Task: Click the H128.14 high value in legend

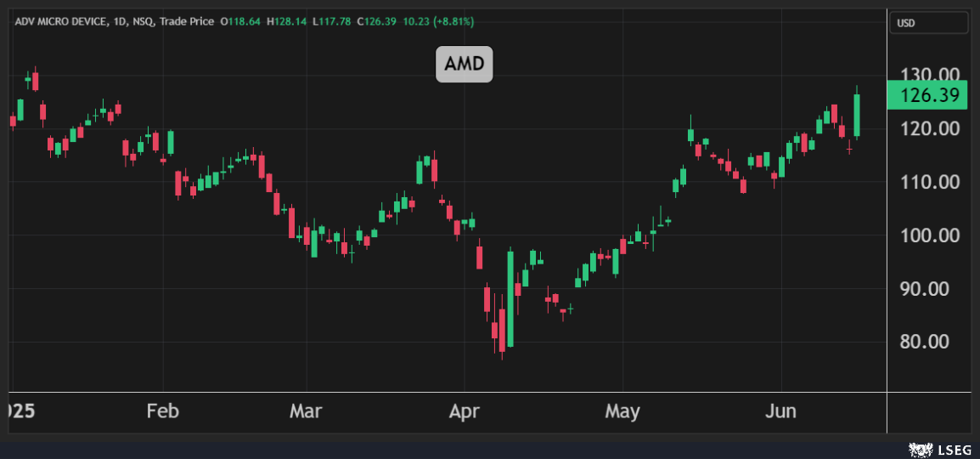Action: [287, 20]
